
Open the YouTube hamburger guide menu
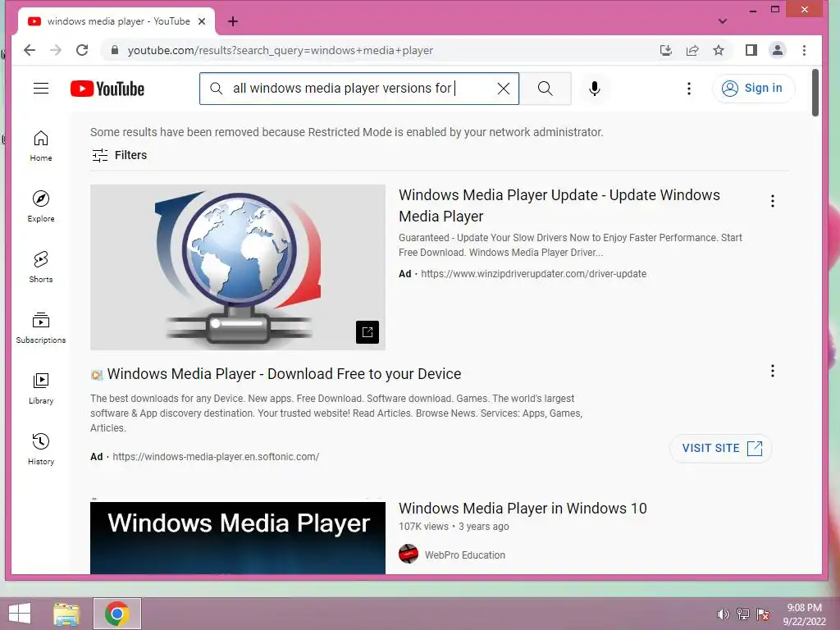(x=41, y=89)
